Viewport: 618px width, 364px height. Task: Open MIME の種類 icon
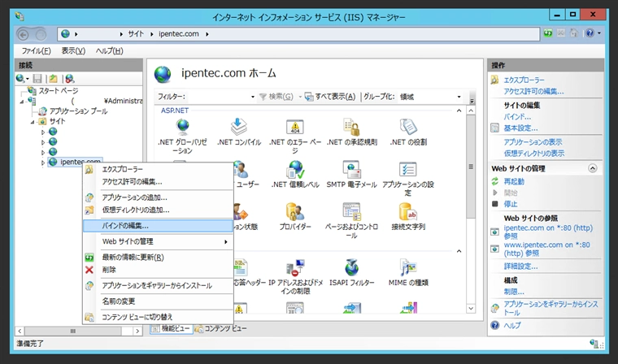click(x=408, y=273)
